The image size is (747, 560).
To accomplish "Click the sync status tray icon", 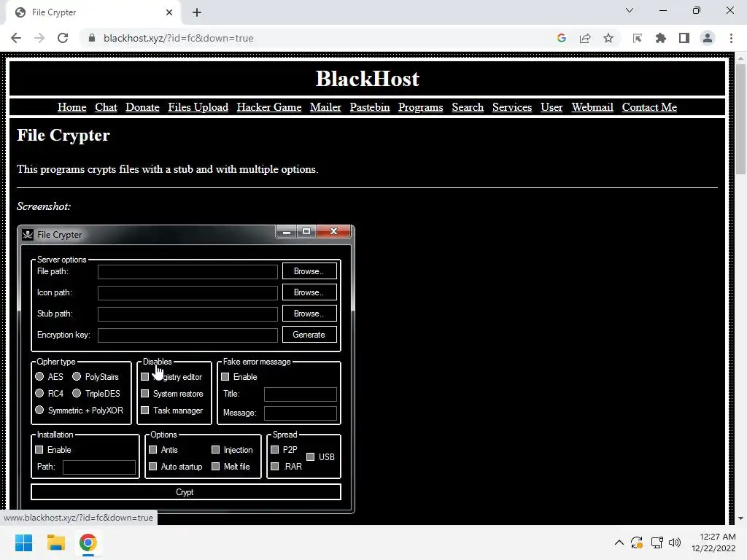I will tap(637, 542).
